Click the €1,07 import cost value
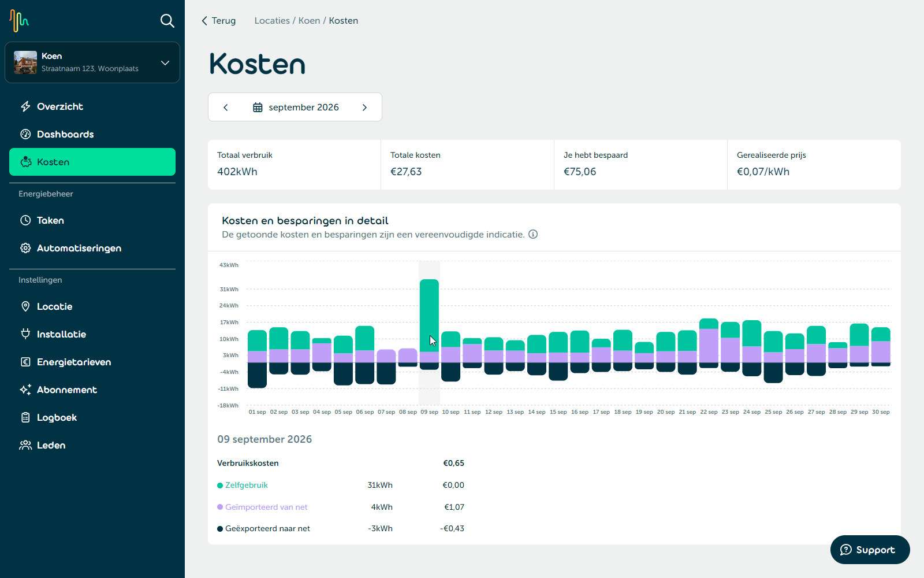Viewport: 924px width, 578px height. pos(454,507)
